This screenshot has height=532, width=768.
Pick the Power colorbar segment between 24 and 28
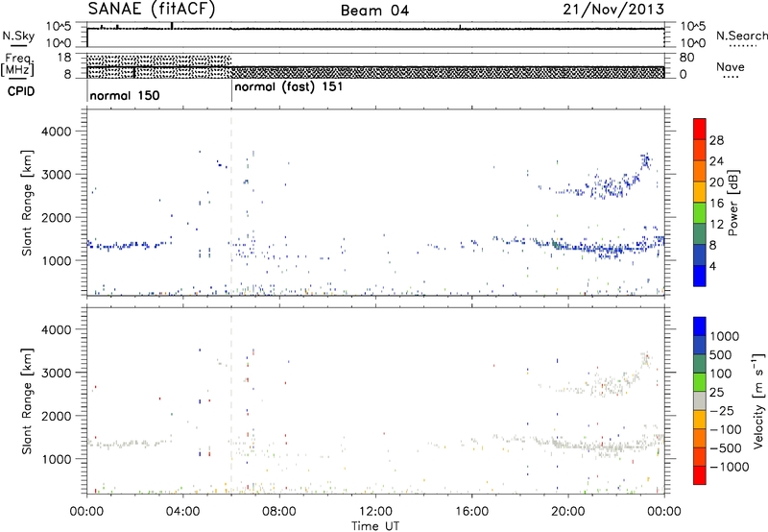click(x=700, y=150)
